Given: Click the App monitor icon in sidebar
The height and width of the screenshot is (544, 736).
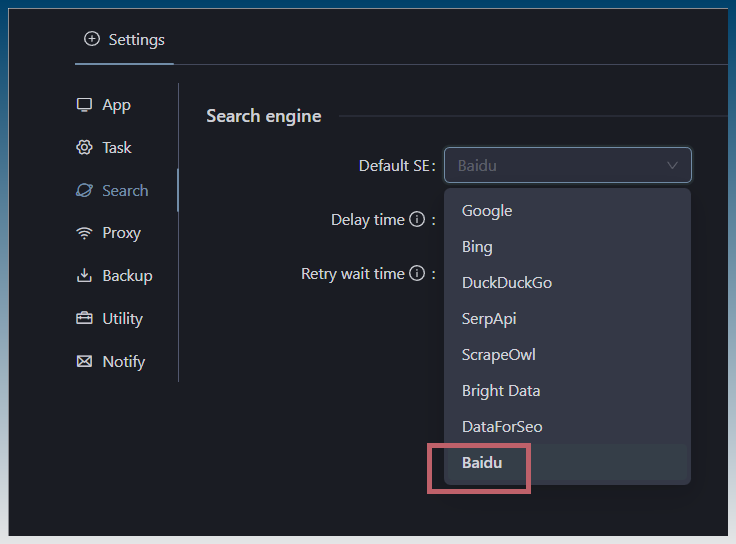Looking at the screenshot, I should (85, 105).
